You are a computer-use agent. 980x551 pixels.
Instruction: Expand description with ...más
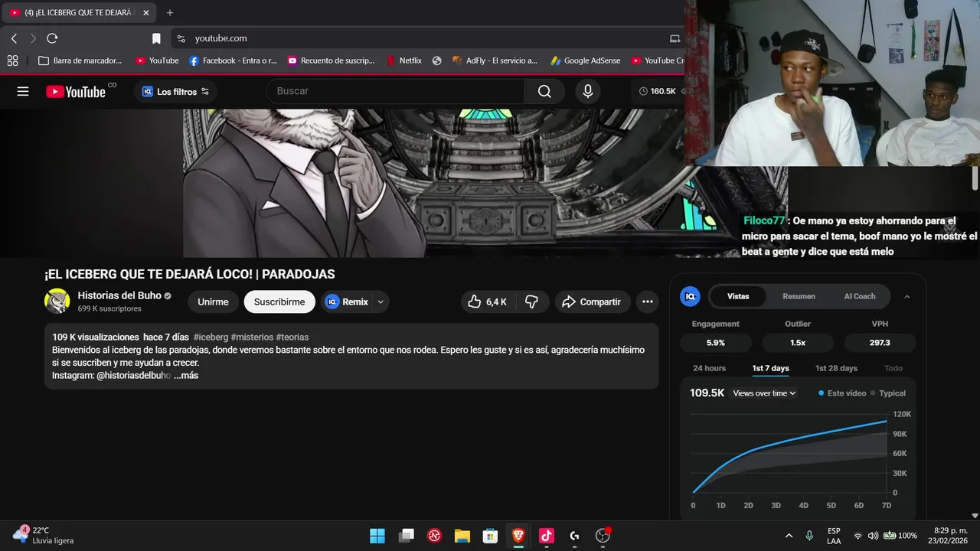[186, 376]
